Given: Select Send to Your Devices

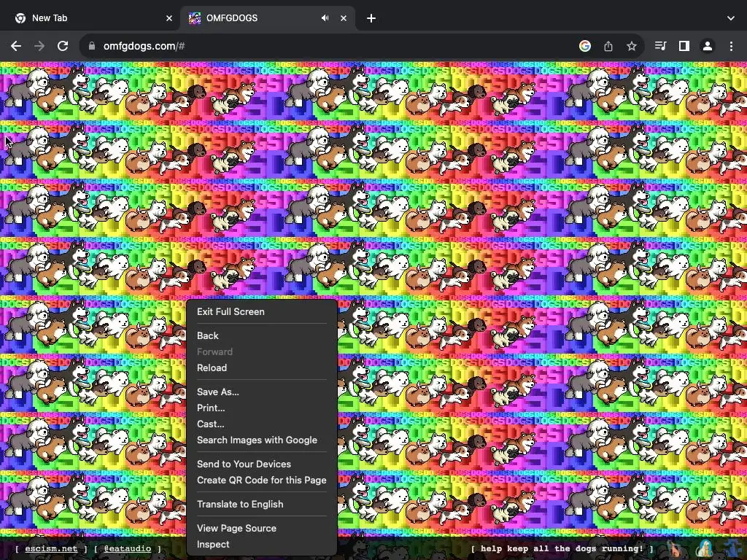Looking at the screenshot, I should pos(262,464).
